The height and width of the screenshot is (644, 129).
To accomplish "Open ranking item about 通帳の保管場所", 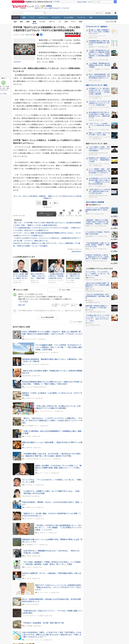I will click(x=99, y=32).
